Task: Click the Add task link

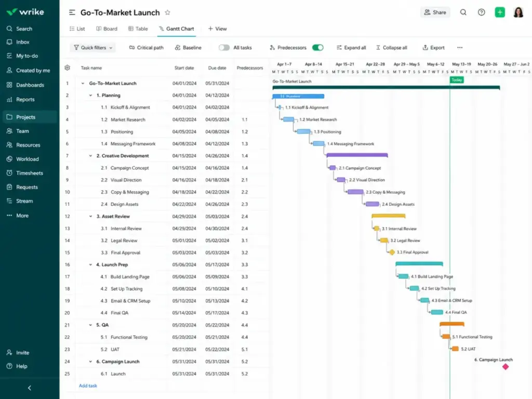Action: pyautogui.click(x=88, y=386)
